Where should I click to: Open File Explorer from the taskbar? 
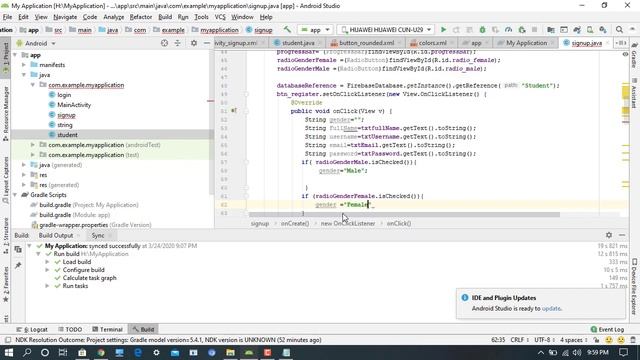pos(230,352)
